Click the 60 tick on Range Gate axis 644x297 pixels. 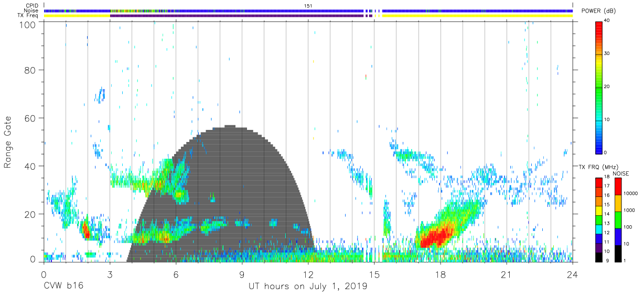coord(30,118)
